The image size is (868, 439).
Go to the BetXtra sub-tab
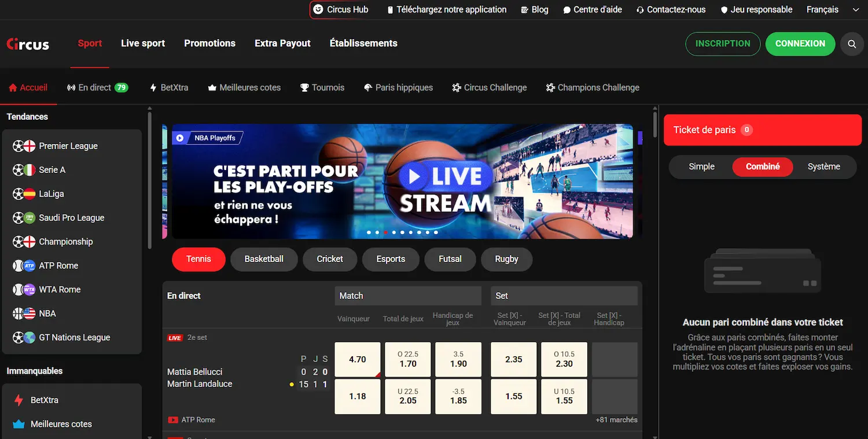169,88
